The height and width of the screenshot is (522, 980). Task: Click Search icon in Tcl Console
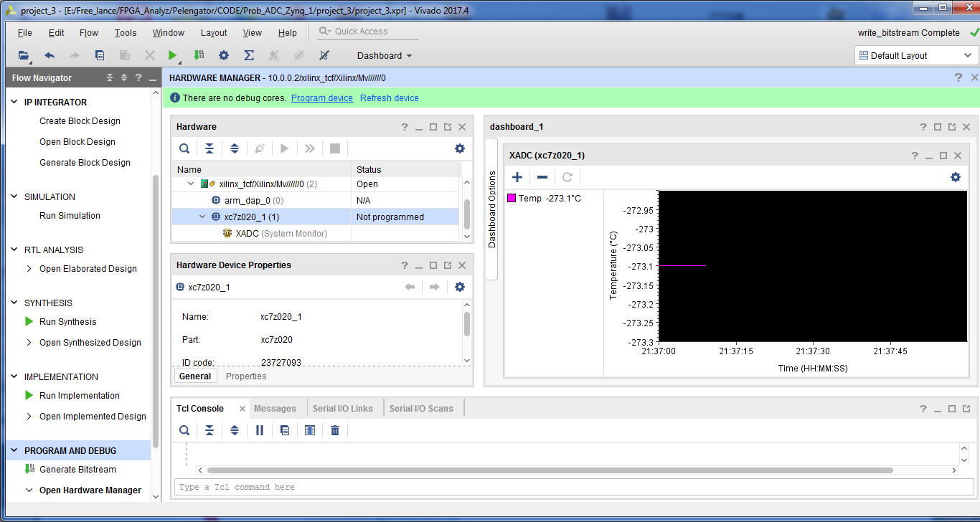[184, 430]
